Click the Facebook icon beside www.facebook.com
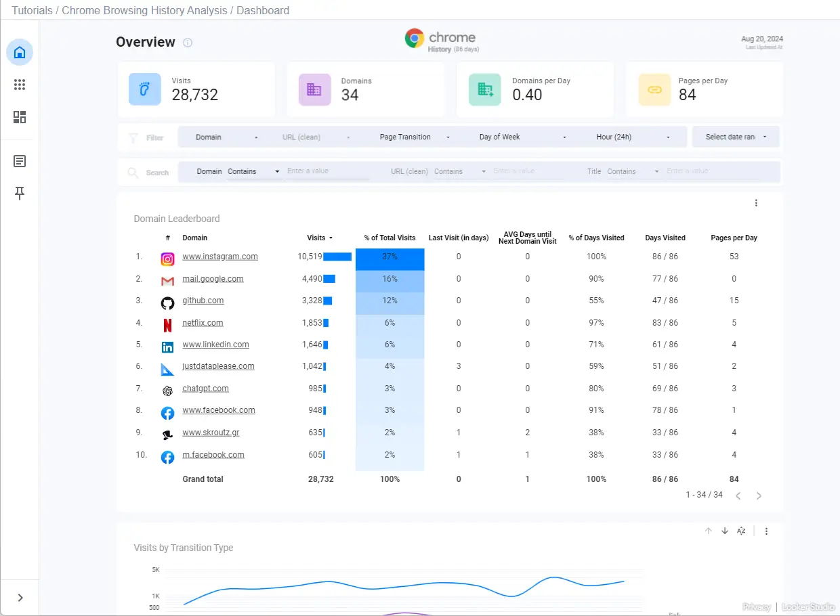840x616 pixels. pos(167,413)
